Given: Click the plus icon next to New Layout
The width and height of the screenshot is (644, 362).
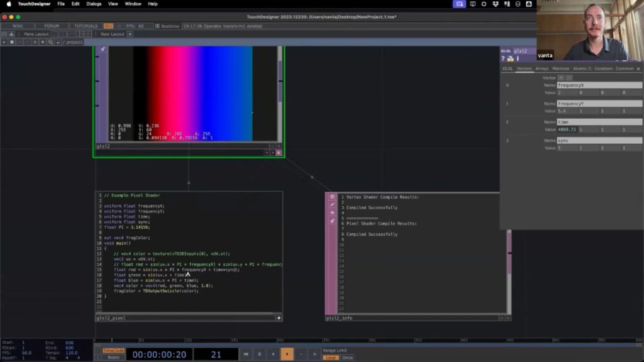Looking at the screenshot, I should click(130, 34).
